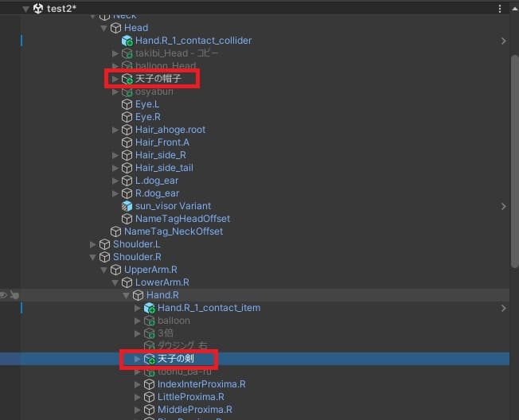The height and width of the screenshot is (420, 519).
Task: Collapse the test2 scene root
Action: pos(25,9)
